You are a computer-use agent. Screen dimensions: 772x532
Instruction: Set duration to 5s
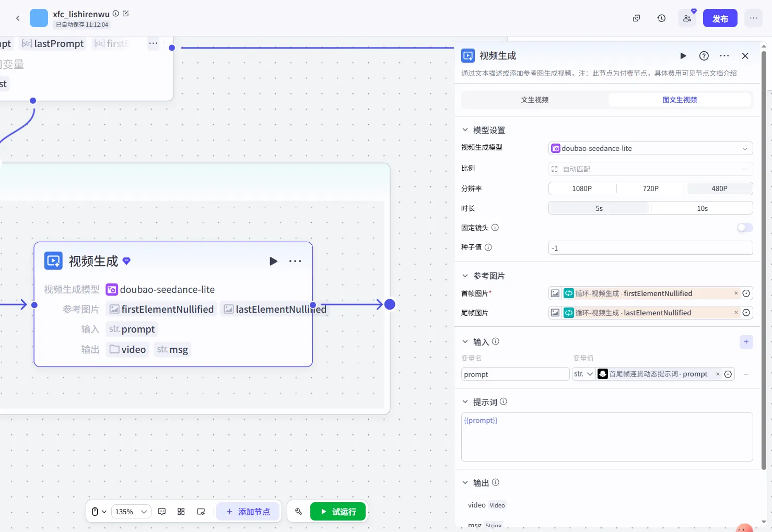(599, 208)
